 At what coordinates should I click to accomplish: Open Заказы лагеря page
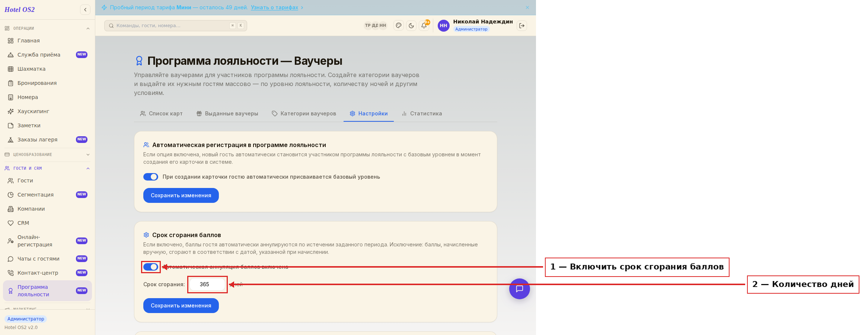47,140
